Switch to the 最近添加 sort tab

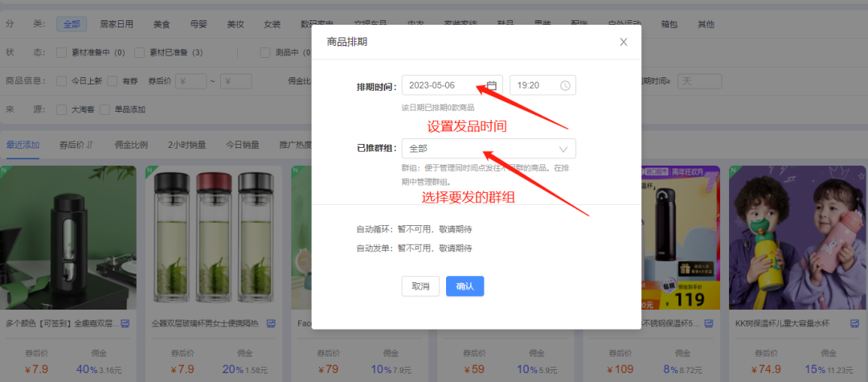pos(23,145)
